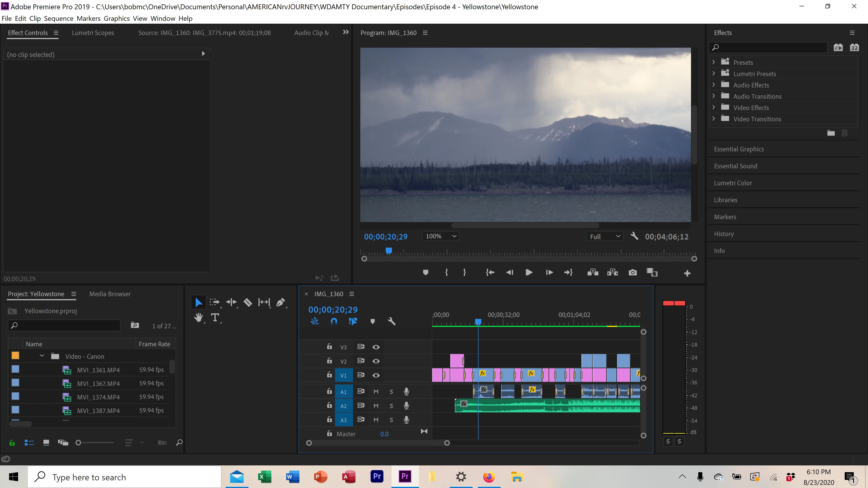Screen dimensions: 868x488
Task: Open the Sequence menu
Action: coord(59,19)
